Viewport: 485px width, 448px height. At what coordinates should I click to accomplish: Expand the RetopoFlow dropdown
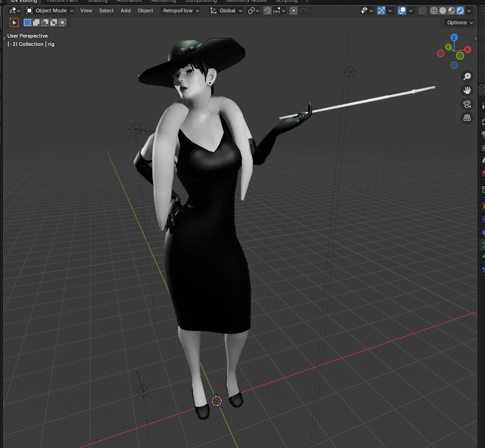pos(181,11)
